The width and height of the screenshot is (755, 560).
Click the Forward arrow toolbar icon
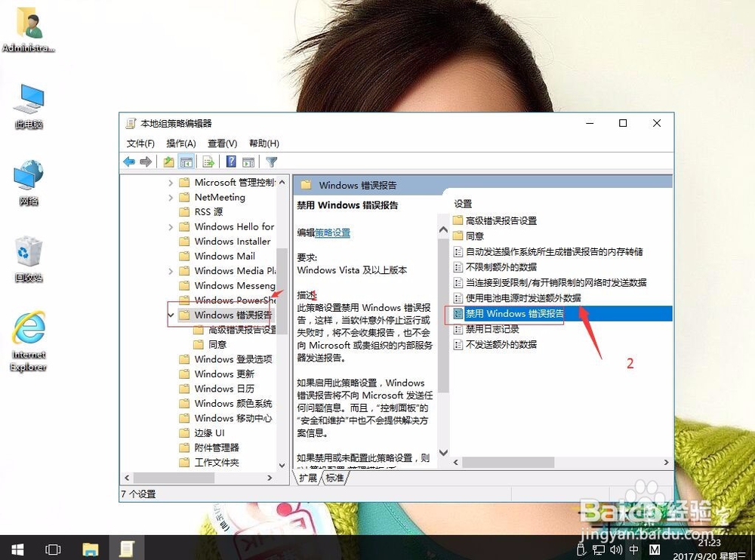146,162
